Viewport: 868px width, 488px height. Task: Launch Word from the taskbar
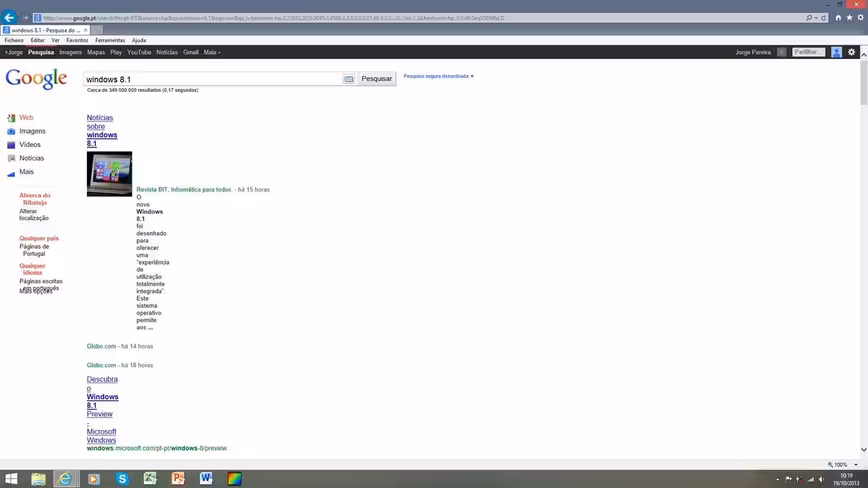point(206,479)
